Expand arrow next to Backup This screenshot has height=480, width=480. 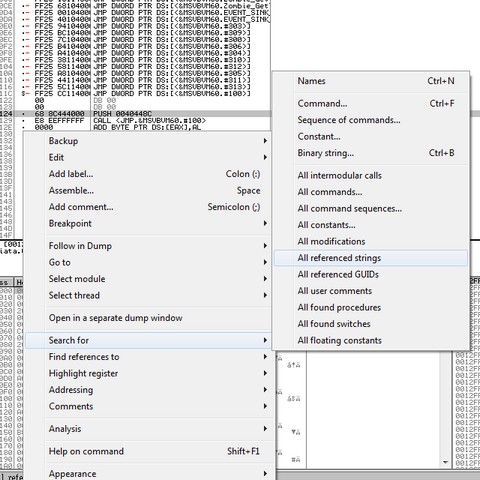coord(265,141)
